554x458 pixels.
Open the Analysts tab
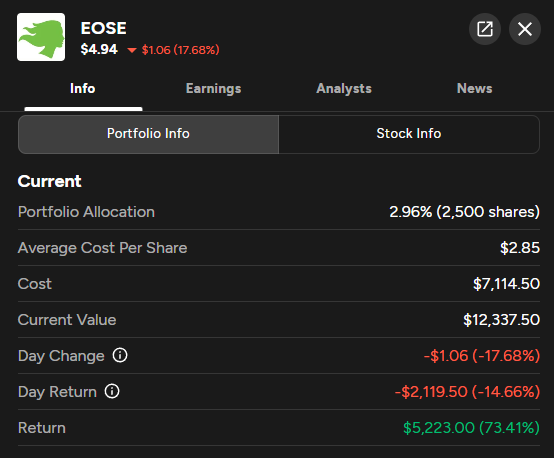point(344,88)
